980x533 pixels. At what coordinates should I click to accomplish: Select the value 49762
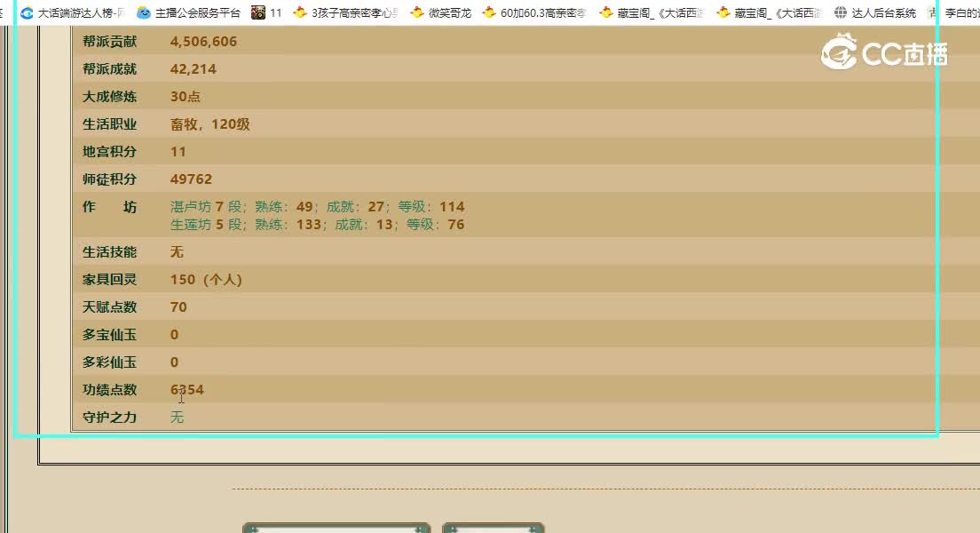coord(191,179)
